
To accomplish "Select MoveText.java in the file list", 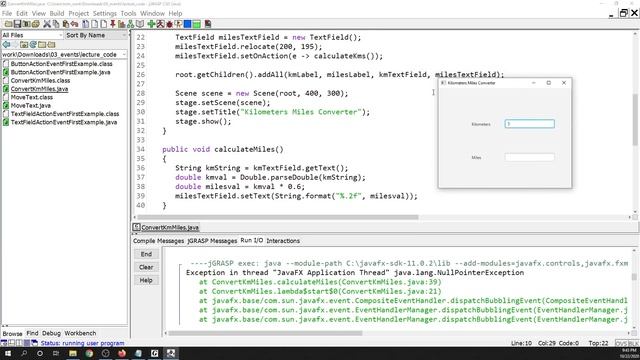I will (31, 105).
